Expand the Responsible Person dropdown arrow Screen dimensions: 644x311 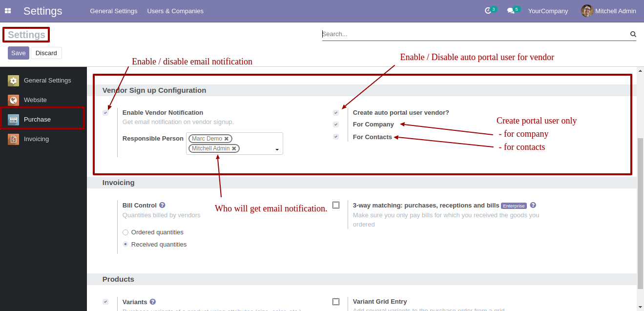coord(277,149)
